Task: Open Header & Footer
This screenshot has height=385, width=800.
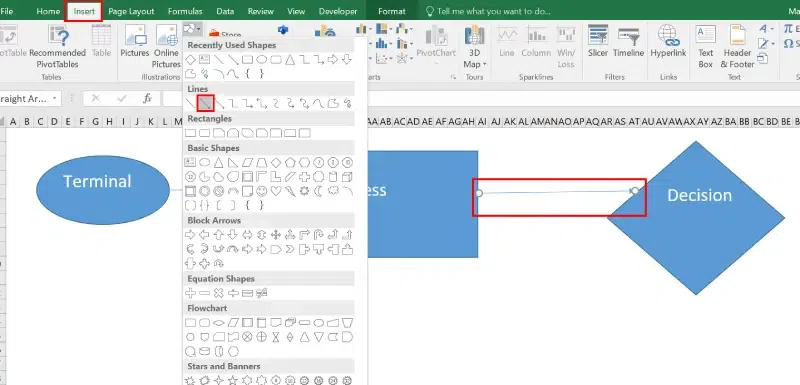Action: [x=737, y=46]
